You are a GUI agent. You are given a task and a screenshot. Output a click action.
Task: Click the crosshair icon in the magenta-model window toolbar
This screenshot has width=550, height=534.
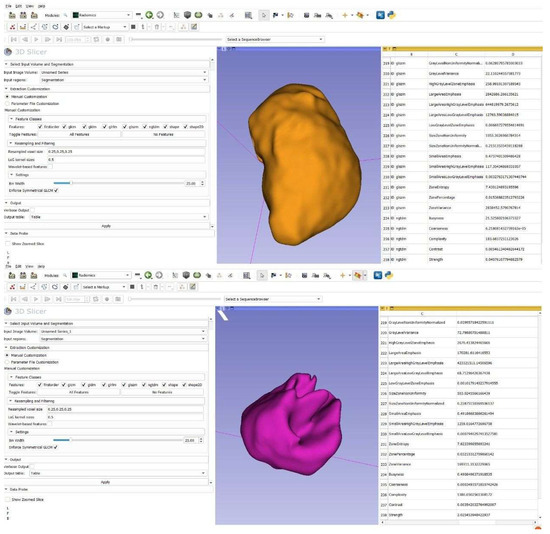[342, 275]
